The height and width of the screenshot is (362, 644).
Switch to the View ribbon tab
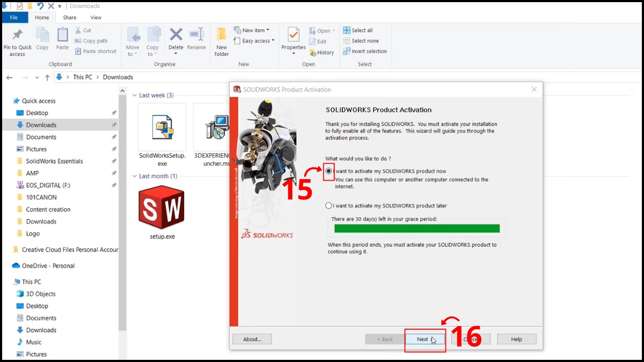[x=96, y=18]
